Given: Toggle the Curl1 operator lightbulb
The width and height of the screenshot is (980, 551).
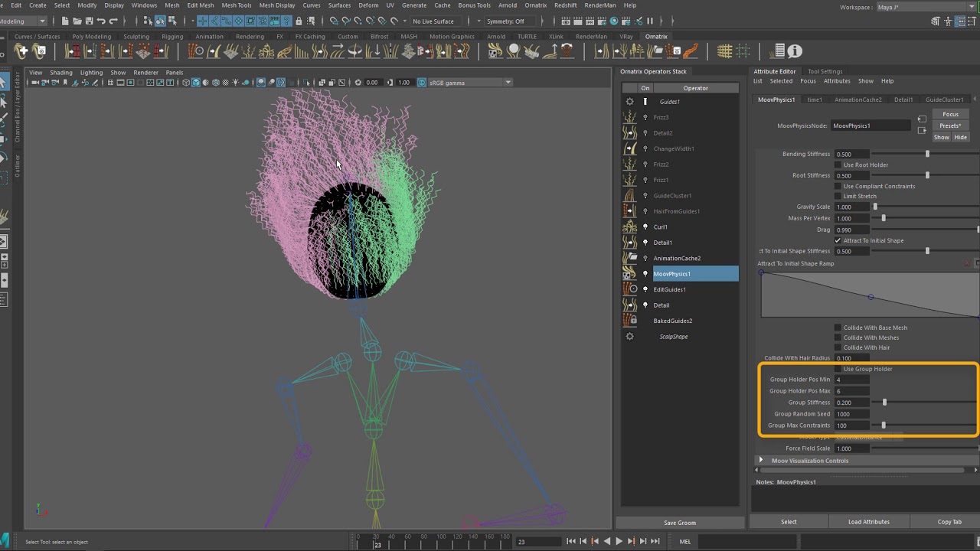Looking at the screenshot, I should point(645,227).
